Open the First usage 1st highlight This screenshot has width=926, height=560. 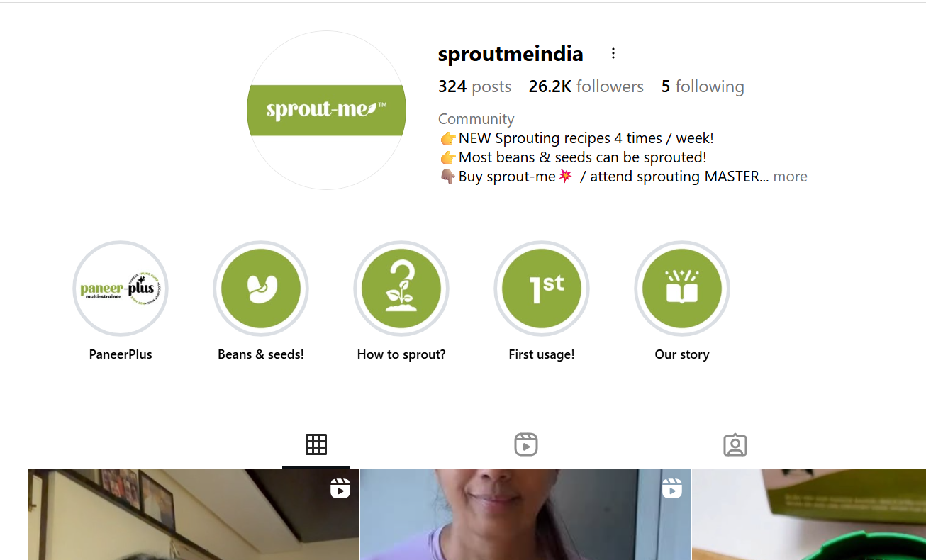(542, 289)
